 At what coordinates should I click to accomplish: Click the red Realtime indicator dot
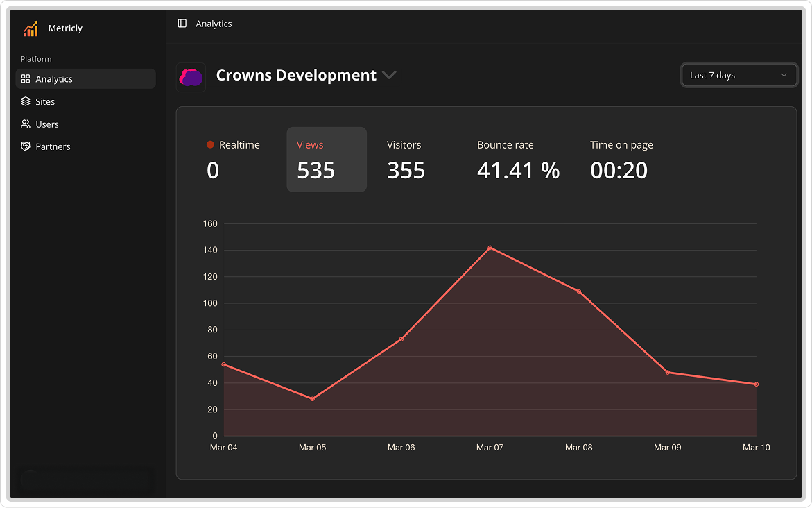pos(210,145)
